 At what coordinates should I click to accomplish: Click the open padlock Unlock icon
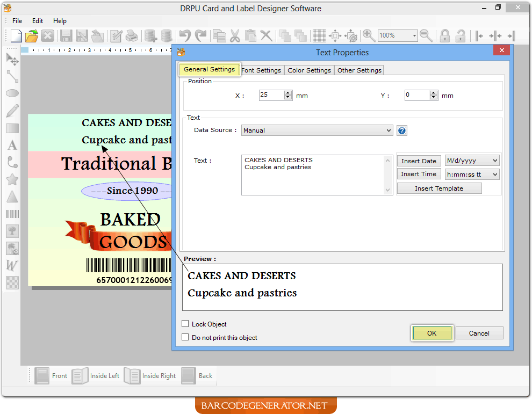click(x=461, y=35)
